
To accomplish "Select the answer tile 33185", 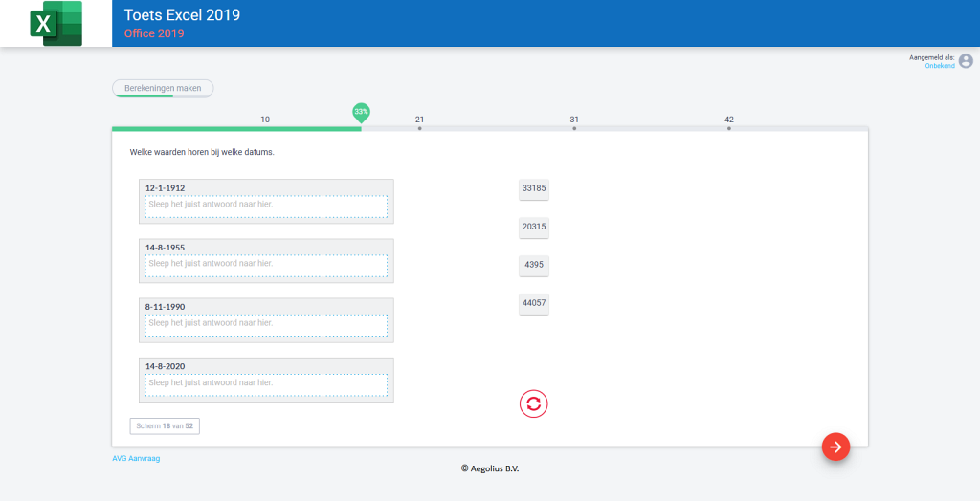I will coord(534,188).
